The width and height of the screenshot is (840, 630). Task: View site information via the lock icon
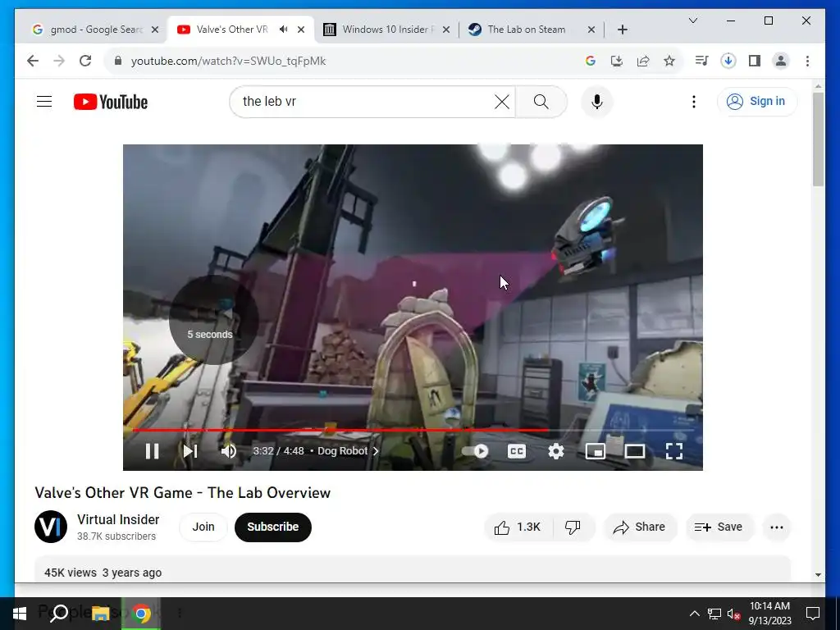(x=118, y=61)
